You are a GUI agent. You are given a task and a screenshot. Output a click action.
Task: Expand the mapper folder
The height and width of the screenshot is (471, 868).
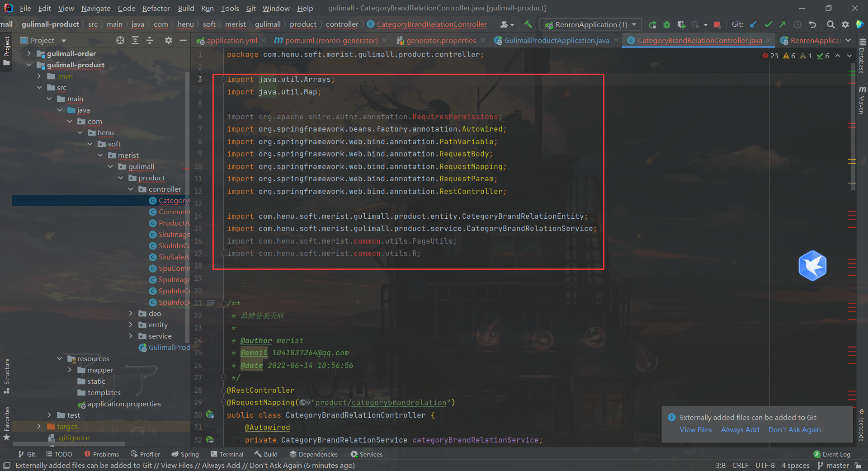70,370
